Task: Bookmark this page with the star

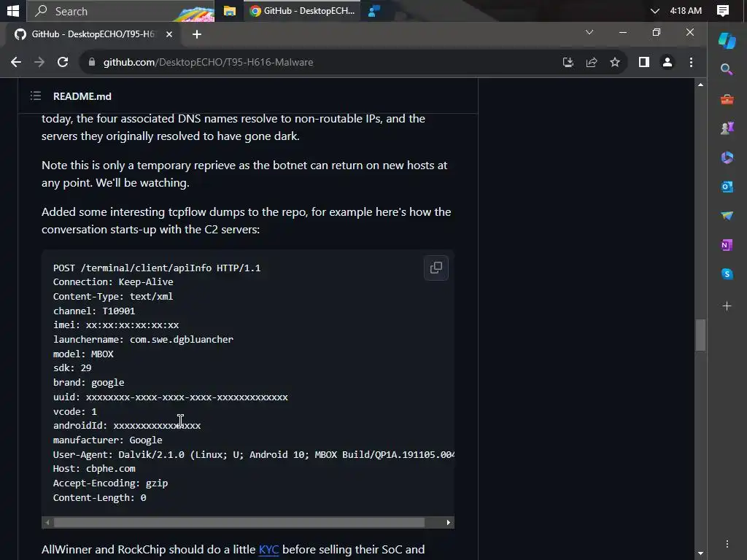Action: tap(615, 62)
